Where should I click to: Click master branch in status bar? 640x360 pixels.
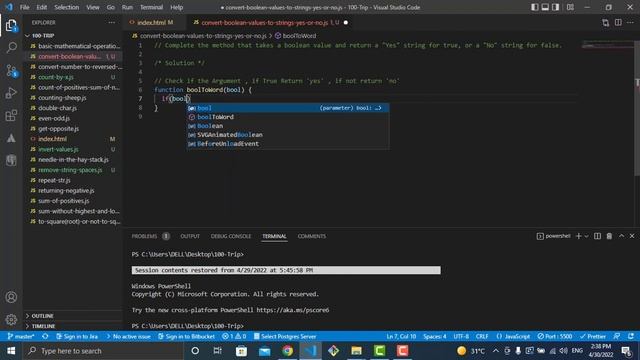click(x=21, y=336)
